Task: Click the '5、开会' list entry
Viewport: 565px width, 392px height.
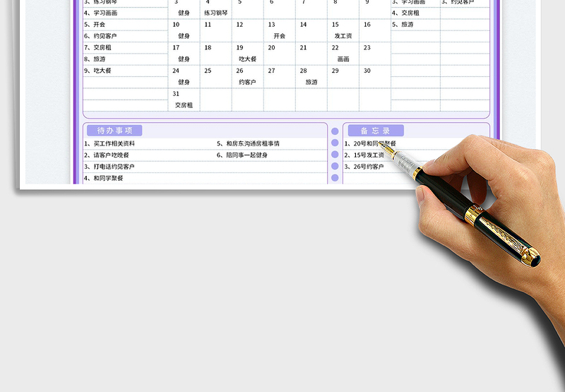Action: click(x=126, y=25)
